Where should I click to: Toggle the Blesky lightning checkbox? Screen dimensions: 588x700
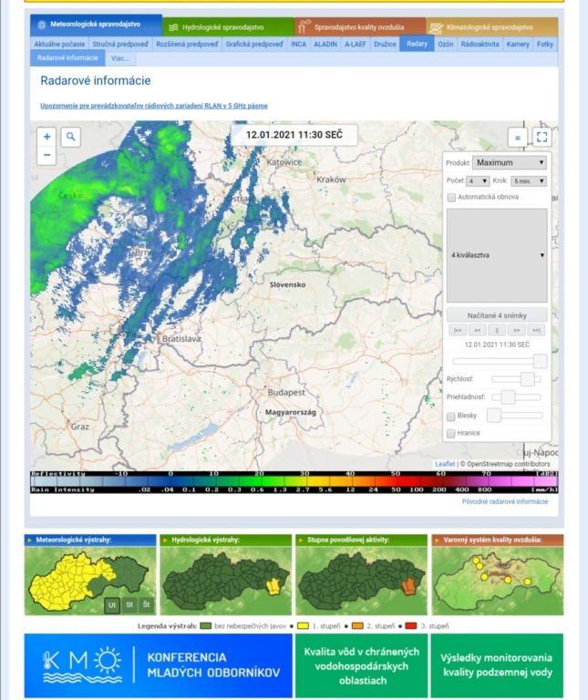[x=451, y=416]
